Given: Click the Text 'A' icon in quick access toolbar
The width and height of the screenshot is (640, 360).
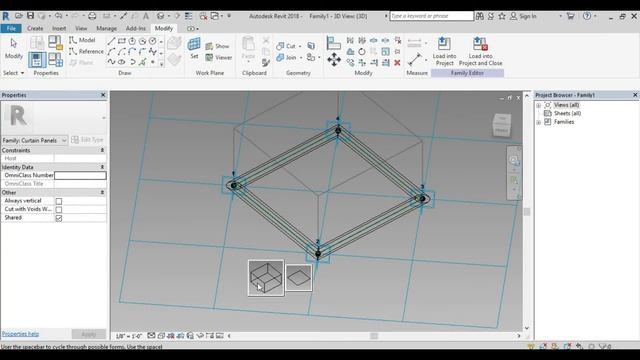Looking at the screenshot, I should point(146,16).
